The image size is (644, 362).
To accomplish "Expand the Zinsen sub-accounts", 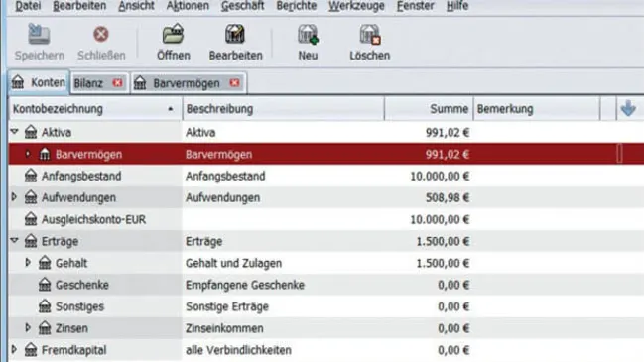I will pos(28,327).
